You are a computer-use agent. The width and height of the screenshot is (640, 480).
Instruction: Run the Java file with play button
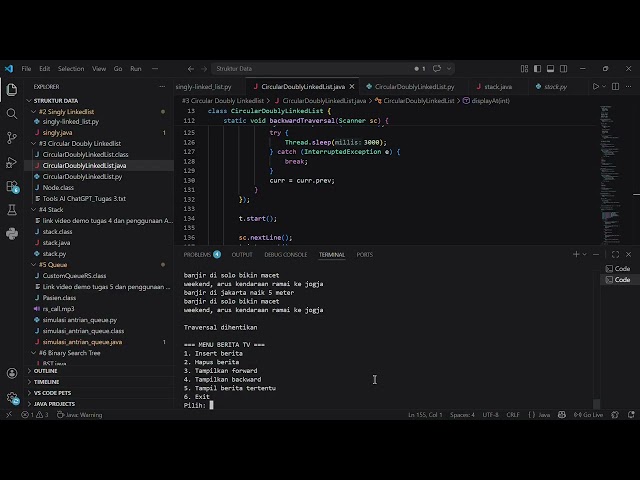pos(596,87)
